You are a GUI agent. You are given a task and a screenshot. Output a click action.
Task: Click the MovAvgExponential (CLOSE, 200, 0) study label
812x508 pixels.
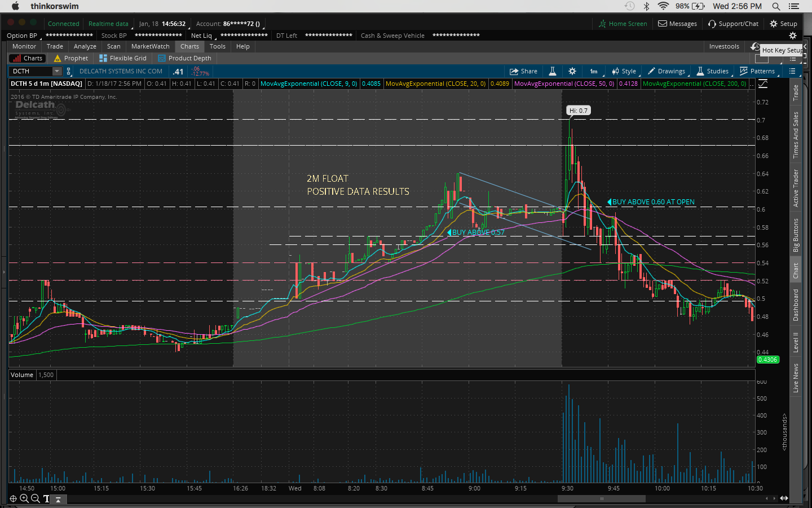coord(694,84)
